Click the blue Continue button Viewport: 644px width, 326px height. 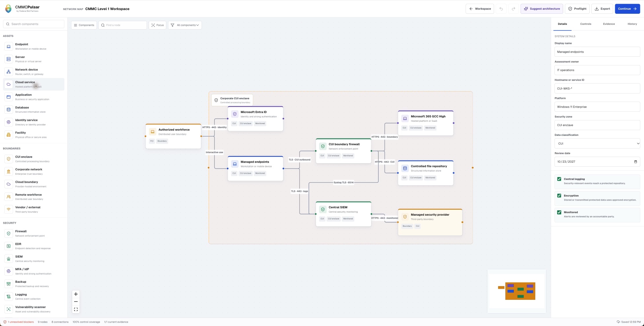coord(627,9)
